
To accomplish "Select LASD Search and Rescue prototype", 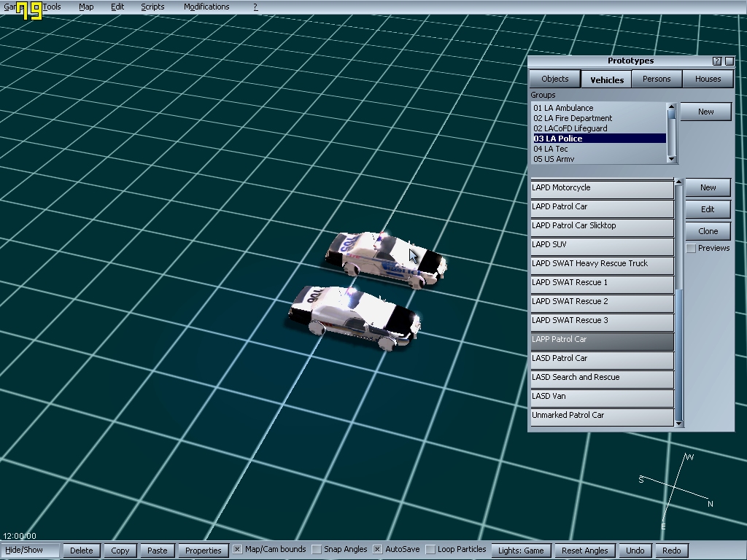I will pos(602,378).
